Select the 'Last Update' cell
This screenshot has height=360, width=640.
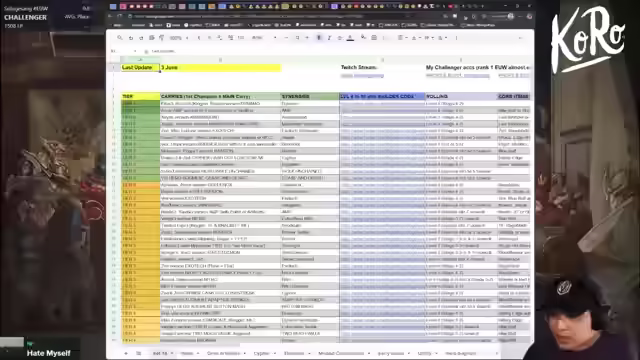pyautogui.click(x=140, y=67)
